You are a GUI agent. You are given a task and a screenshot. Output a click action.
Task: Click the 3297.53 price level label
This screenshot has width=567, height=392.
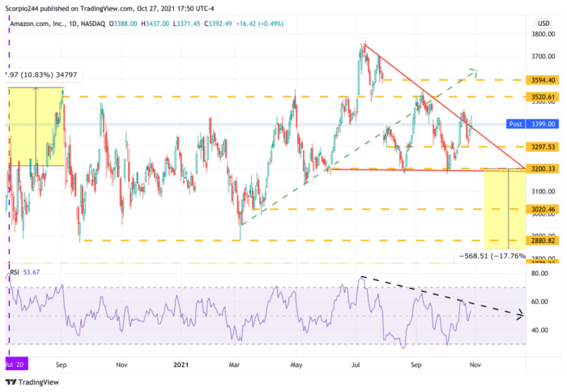(539, 147)
